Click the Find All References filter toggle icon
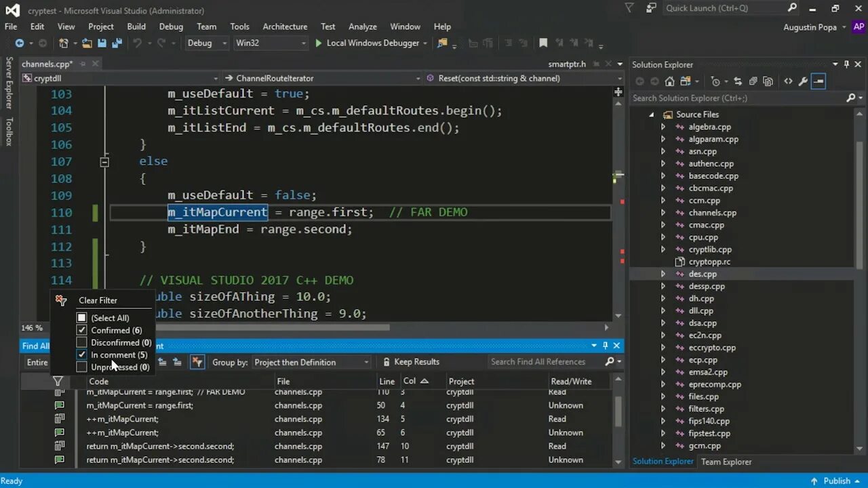This screenshot has height=488, width=868. click(197, 362)
